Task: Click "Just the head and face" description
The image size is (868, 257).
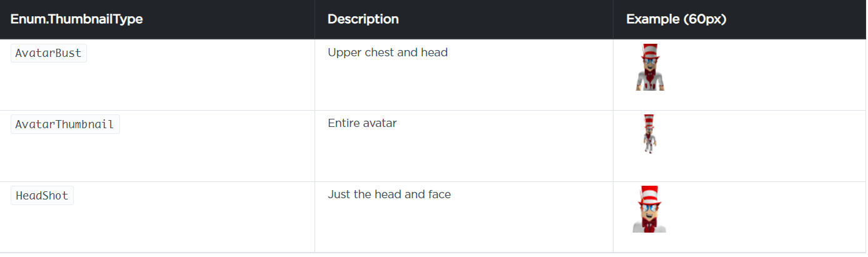Action: click(389, 194)
